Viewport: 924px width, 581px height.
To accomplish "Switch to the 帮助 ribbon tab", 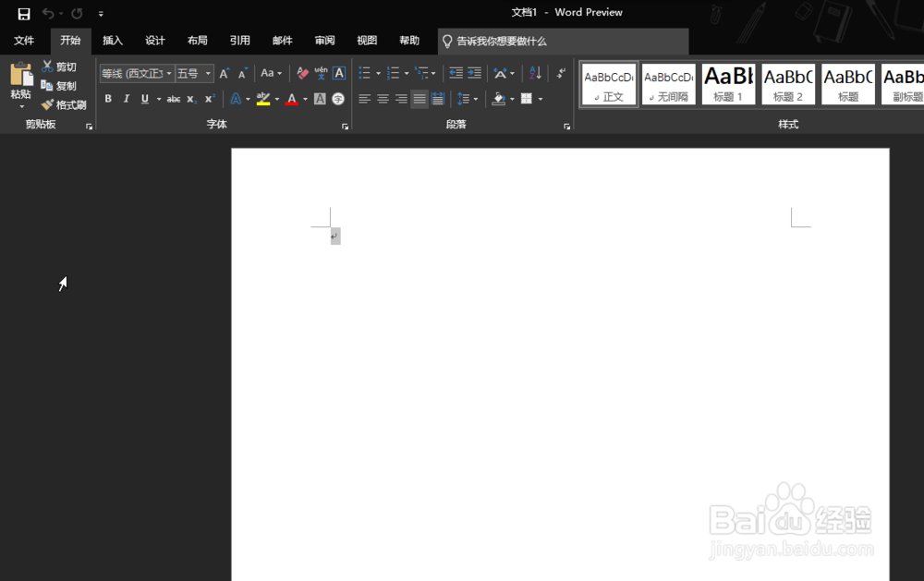I will point(409,41).
